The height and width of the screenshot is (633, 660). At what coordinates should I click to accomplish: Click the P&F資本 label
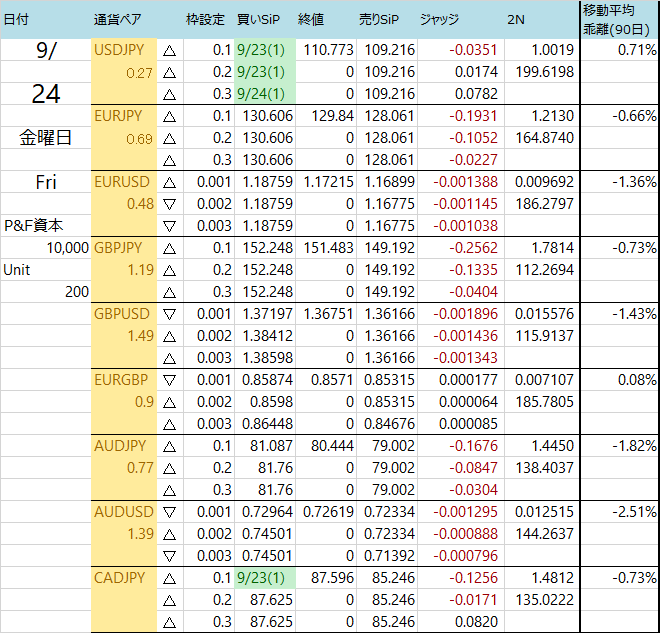pyautogui.click(x=34, y=226)
